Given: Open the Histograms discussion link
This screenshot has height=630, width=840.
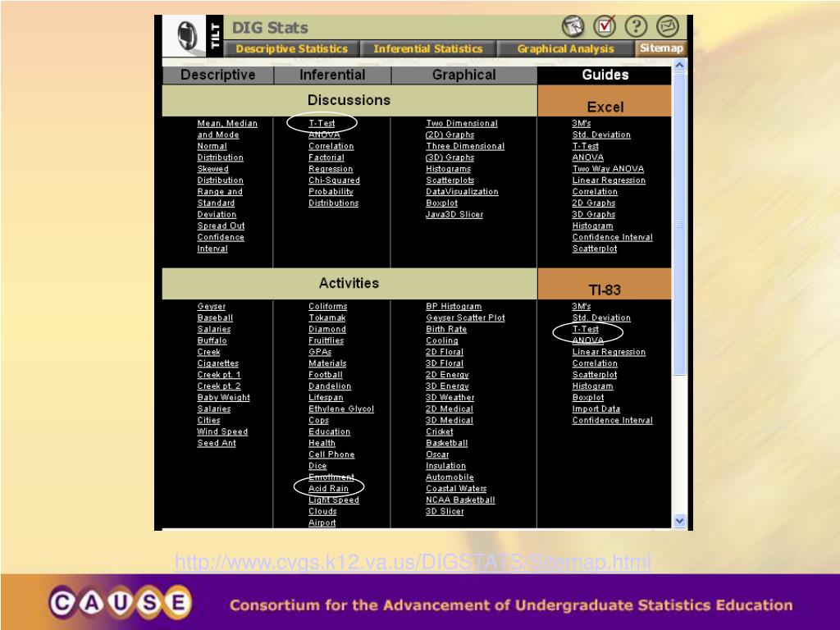Looking at the screenshot, I should pyautogui.click(x=449, y=169).
